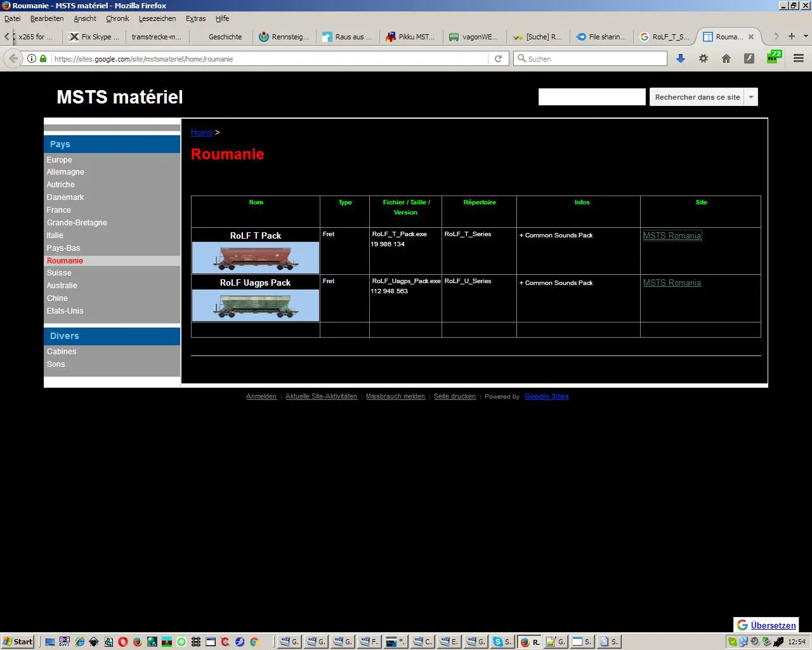Click the site search input field

[591, 97]
